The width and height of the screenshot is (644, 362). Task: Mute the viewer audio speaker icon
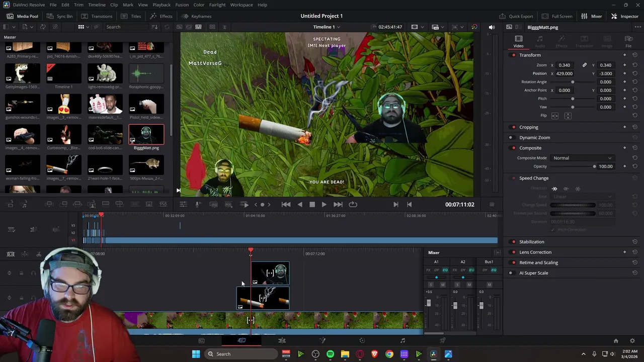pos(492,27)
